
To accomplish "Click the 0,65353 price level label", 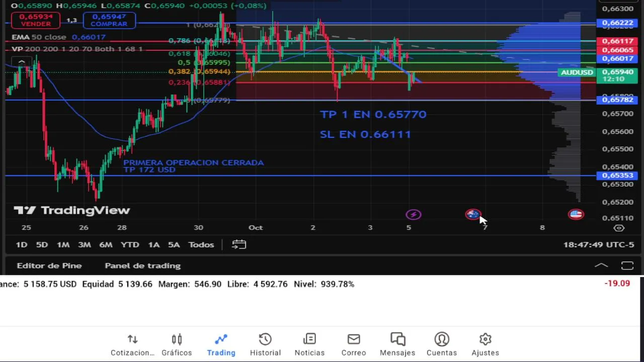I will [x=617, y=175].
